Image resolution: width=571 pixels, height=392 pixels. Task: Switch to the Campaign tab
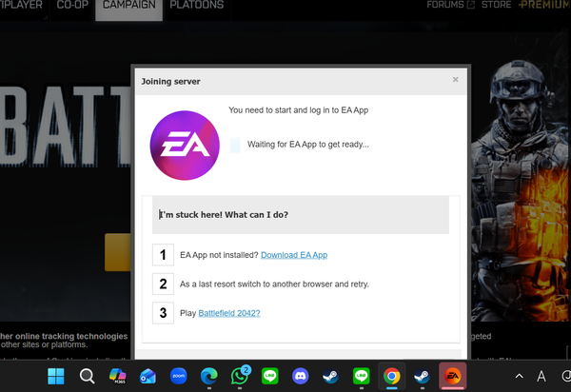(128, 6)
